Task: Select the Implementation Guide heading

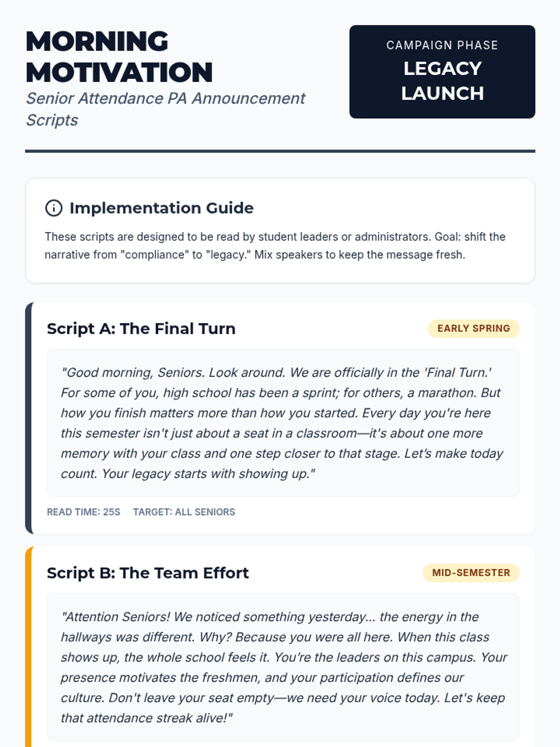Action: pyautogui.click(x=161, y=208)
